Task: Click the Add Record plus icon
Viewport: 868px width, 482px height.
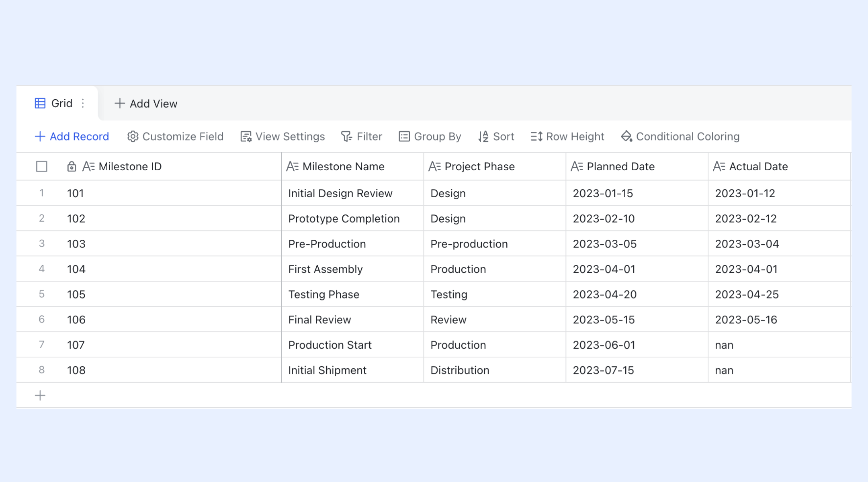Action: (x=40, y=137)
